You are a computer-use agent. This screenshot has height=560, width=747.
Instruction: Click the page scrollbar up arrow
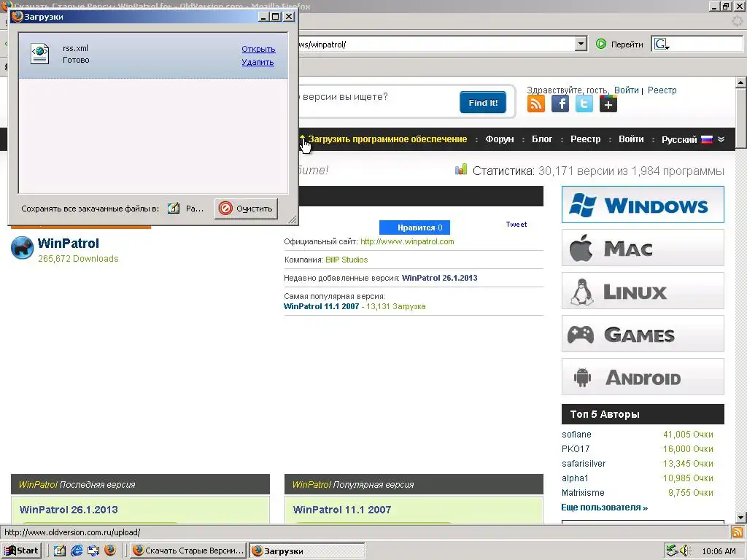point(740,82)
